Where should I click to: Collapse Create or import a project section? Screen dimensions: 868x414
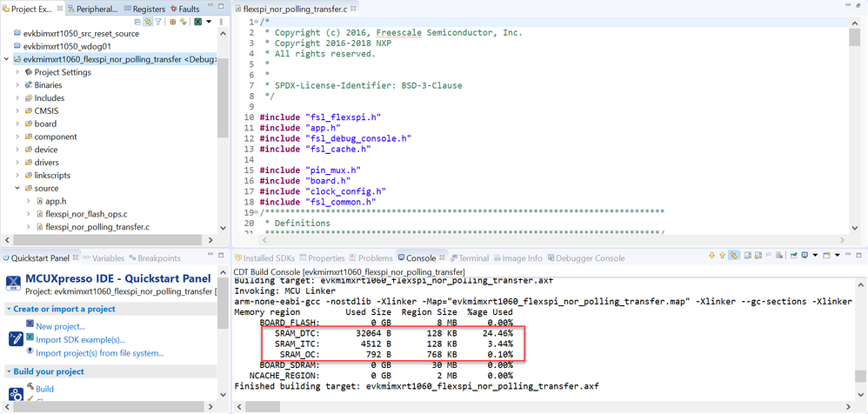coord(9,309)
